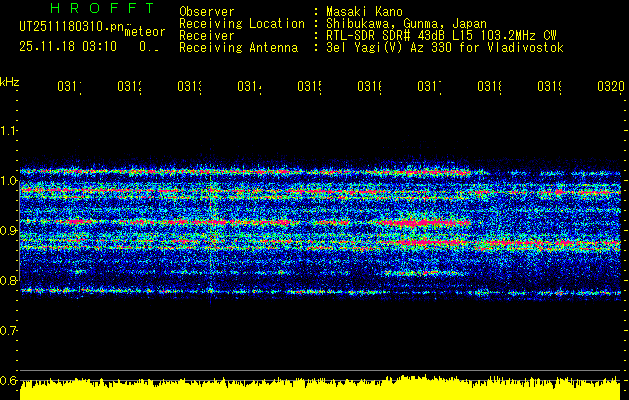
Task: Click the Receiver label
Action: point(207,36)
